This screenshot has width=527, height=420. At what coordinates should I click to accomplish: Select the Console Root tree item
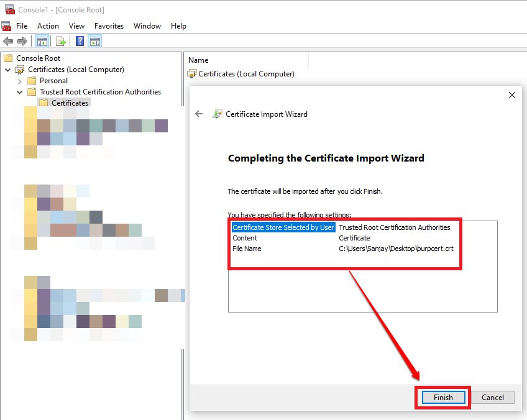pyautogui.click(x=38, y=58)
